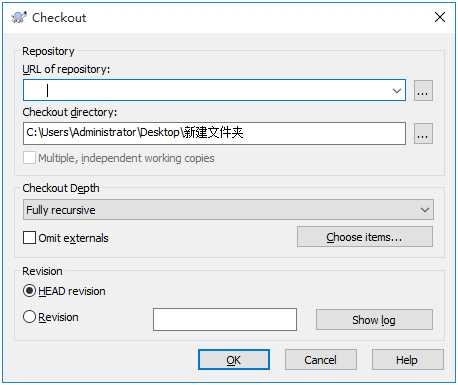Click into the Checkout directory text field
The height and width of the screenshot is (385, 458).
coord(214,133)
